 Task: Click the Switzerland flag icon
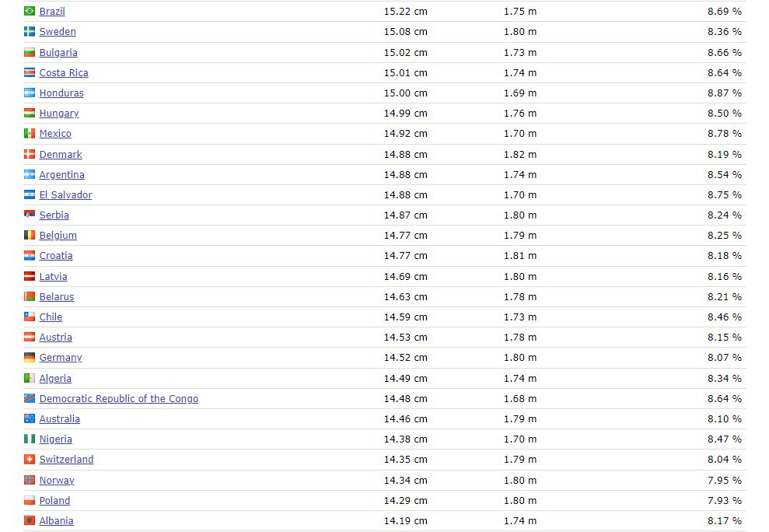click(x=30, y=460)
